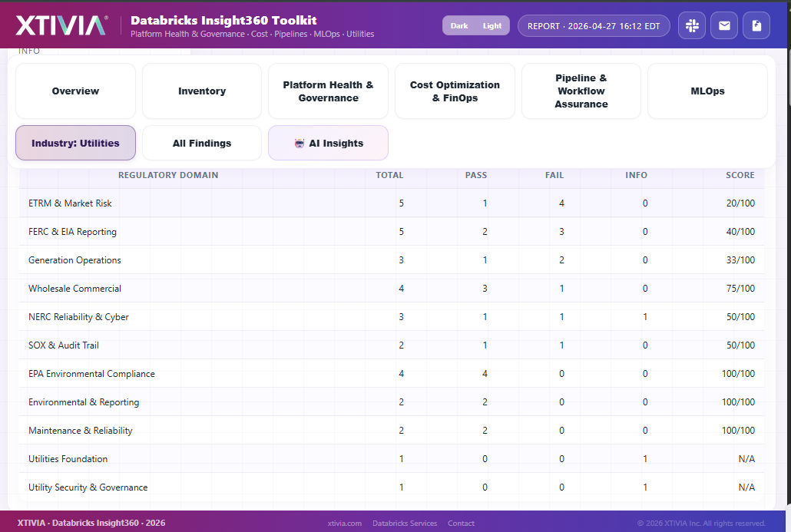
Task: Click the TOTAL column header
Action: click(389, 175)
